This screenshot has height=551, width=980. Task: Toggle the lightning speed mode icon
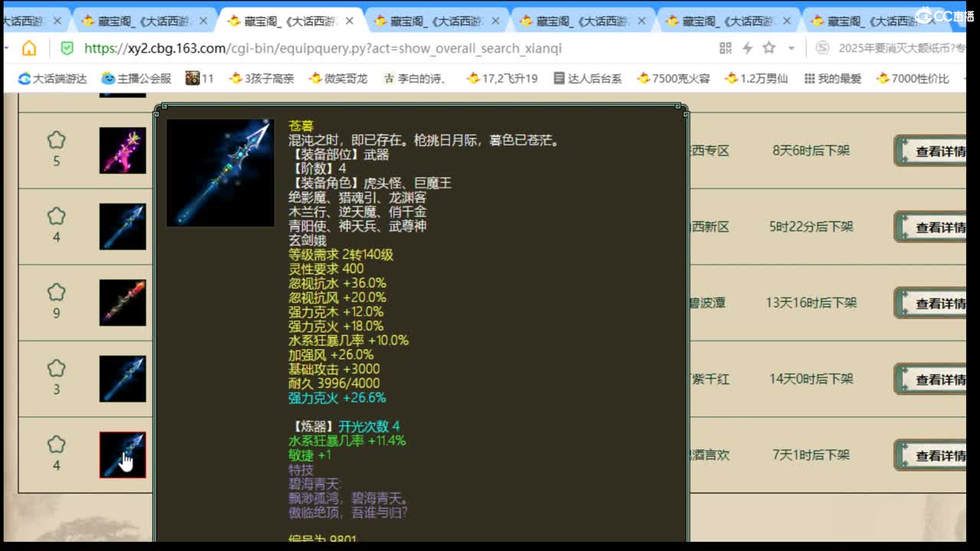(x=748, y=48)
